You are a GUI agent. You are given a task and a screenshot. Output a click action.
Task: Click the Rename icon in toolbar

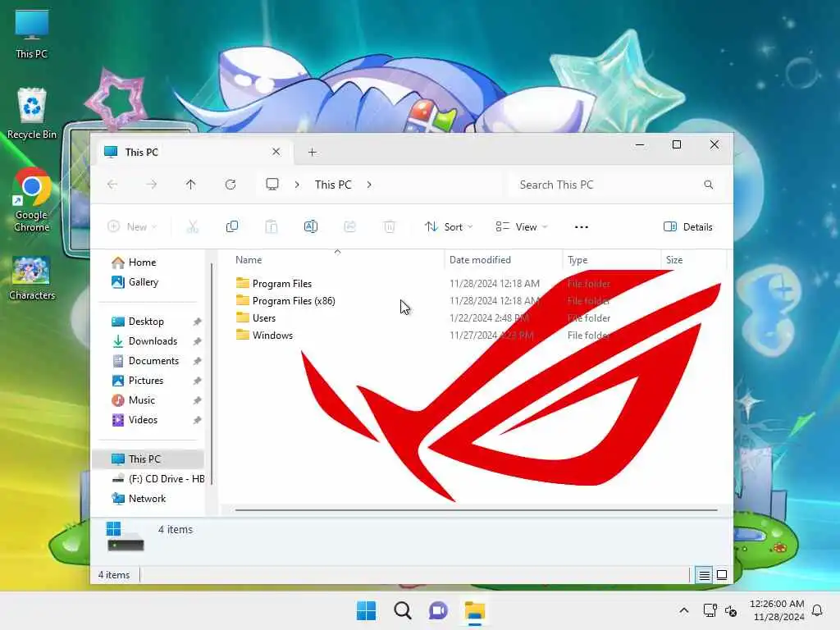tap(311, 226)
